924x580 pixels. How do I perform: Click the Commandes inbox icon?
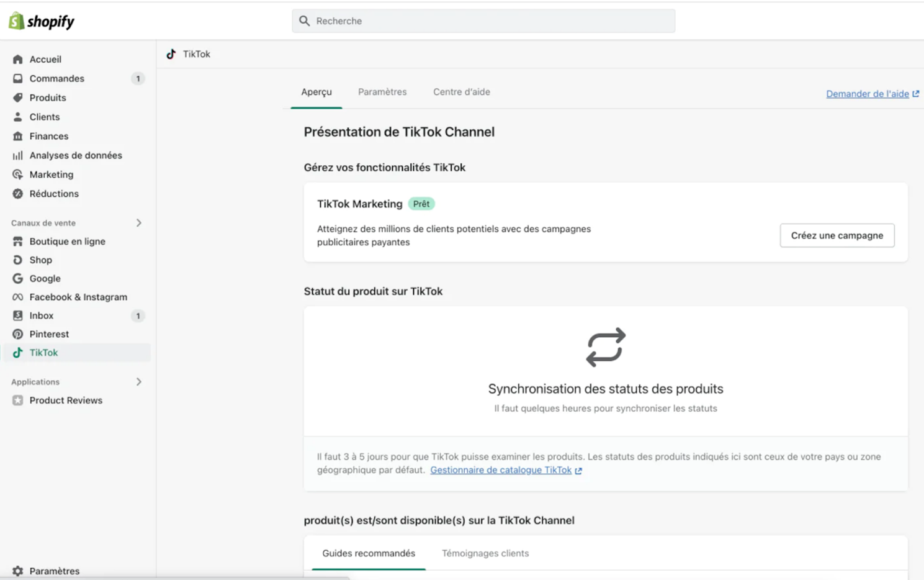[x=18, y=79]
